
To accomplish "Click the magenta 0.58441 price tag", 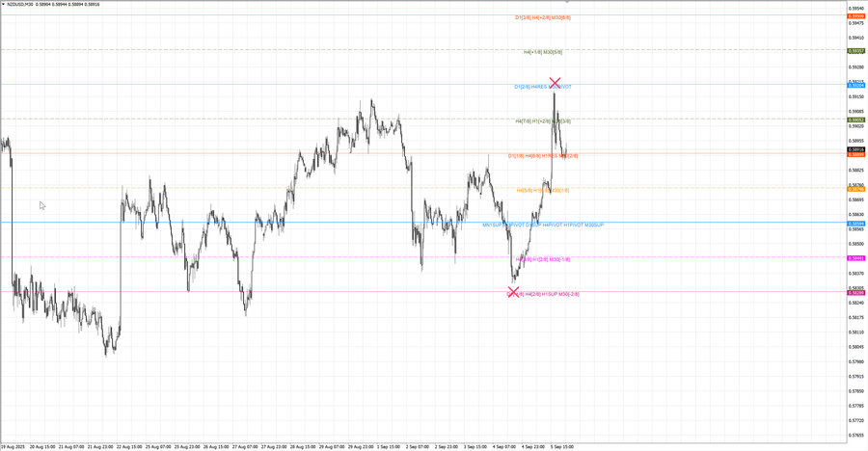I will point(855,258).
